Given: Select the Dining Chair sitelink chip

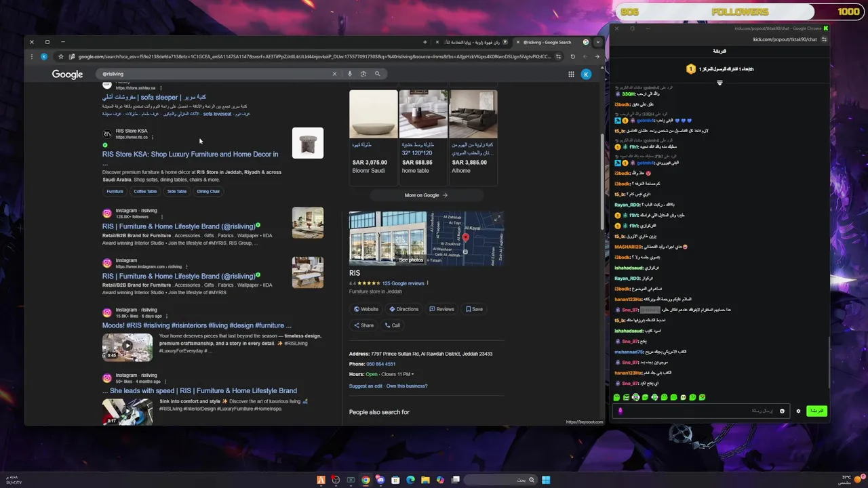Looking at the screenshot, I should tap(208, 192).
